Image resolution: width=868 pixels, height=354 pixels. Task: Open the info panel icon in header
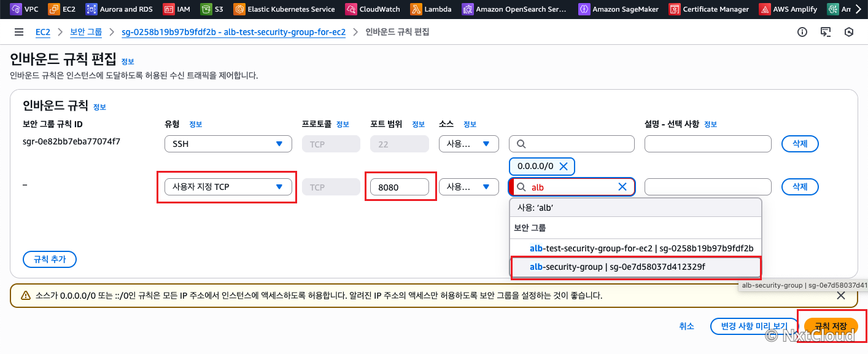coord(802,32)
